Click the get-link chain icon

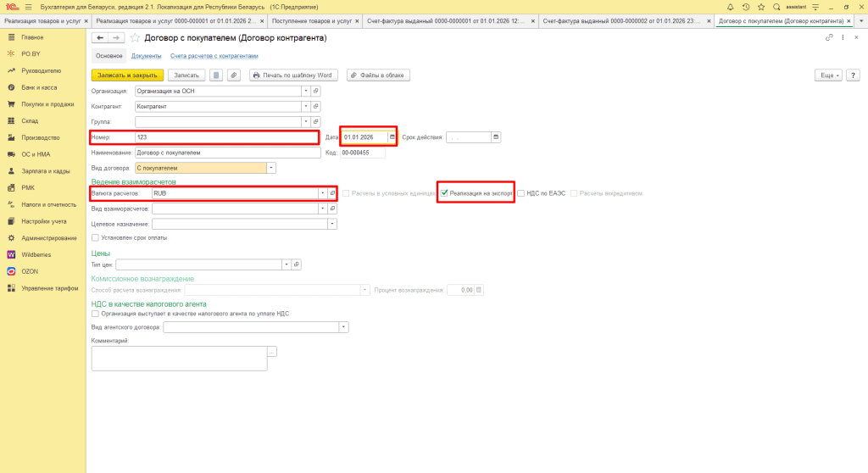829,38
